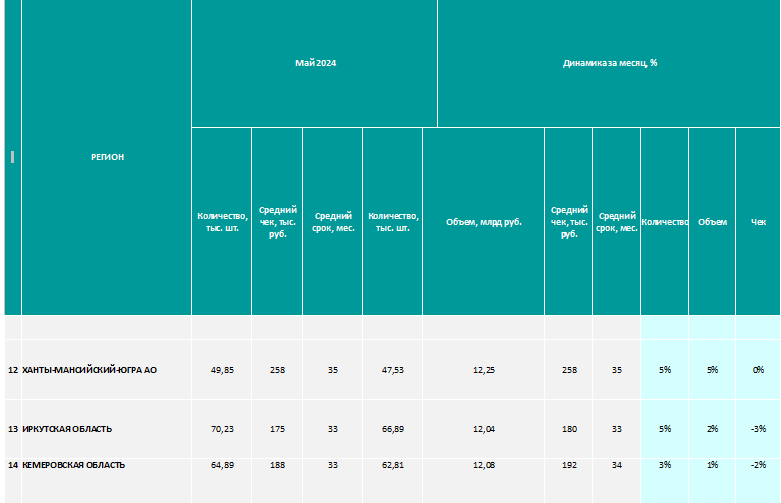Click the 'Динамика за месяц, %' header

click(x=609, y=63)
